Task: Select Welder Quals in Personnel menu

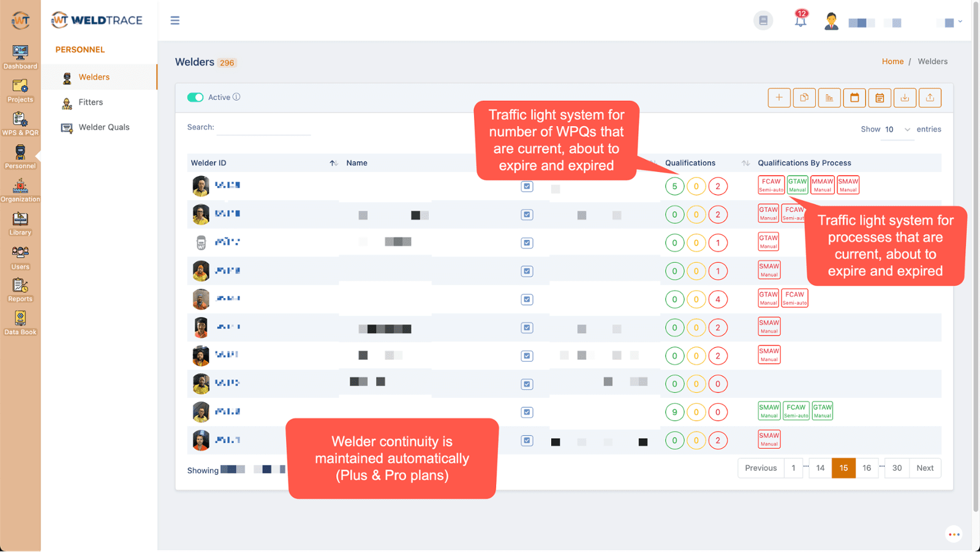Action: [x=104, y=127]
